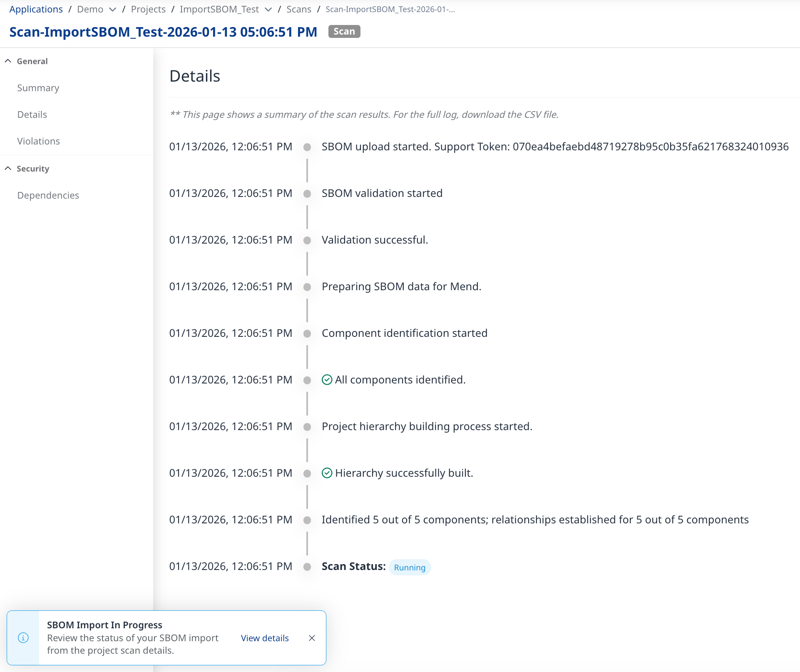Collapse the Security sidebar section

pos(8,169)
